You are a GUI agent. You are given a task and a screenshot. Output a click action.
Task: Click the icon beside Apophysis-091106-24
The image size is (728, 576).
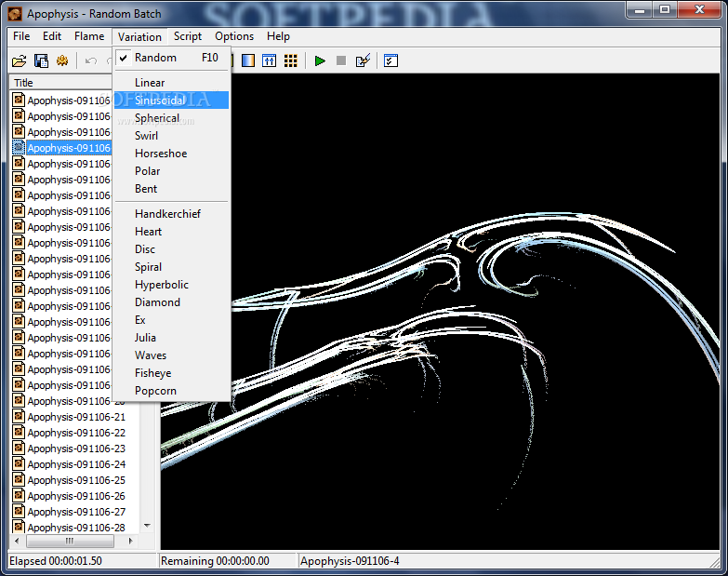[19, 463]
